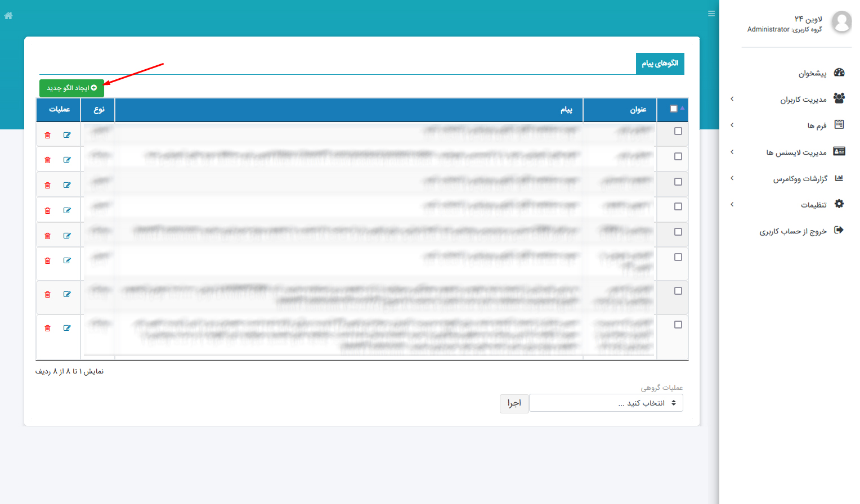Click the تنظیمات gear icon

click(x=839, y=204)
